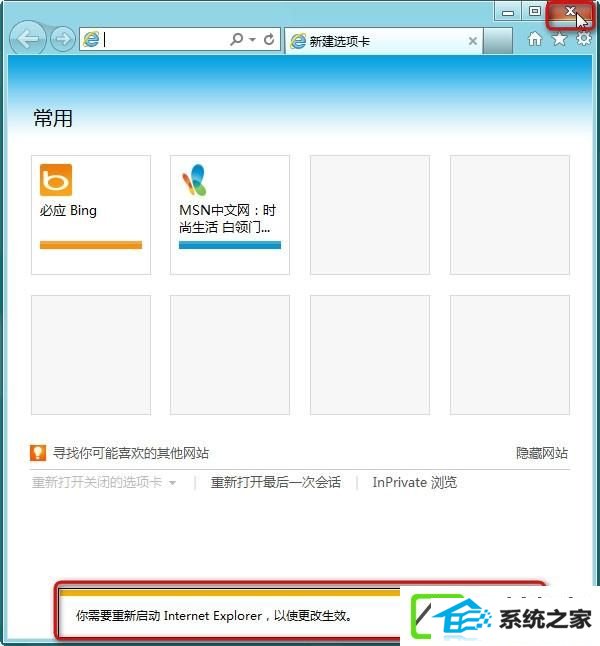Click the 常用 heading text
Viewport: 600px width, 646px height.
(x=53, y=118)
